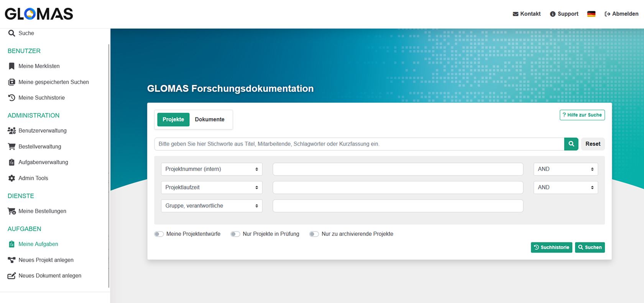Switch to the Projekte tab
The width and height of the screenshot is (644, 303).
coord(173,120)
